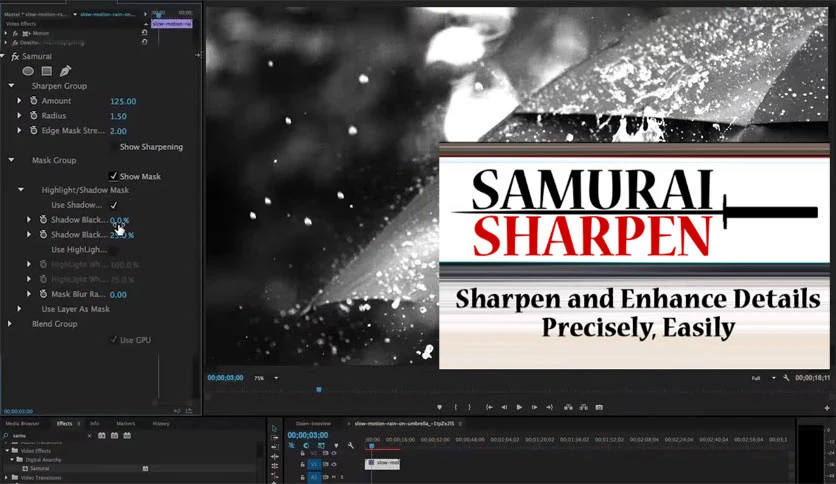
Task: Edit the Radius value 1.50
Action: tap(118, 116)
